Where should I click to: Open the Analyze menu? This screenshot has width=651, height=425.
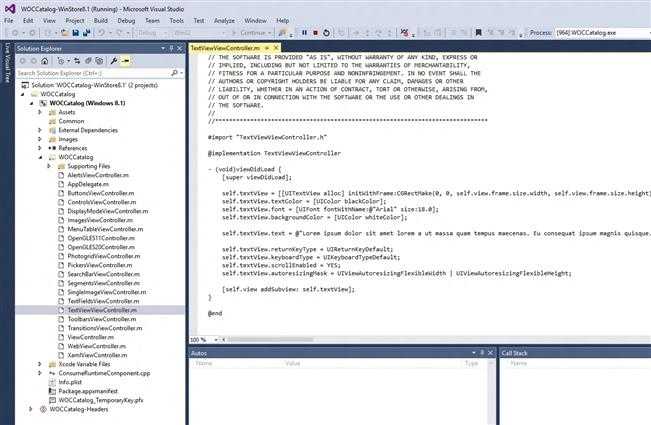[x=224, y=20]
